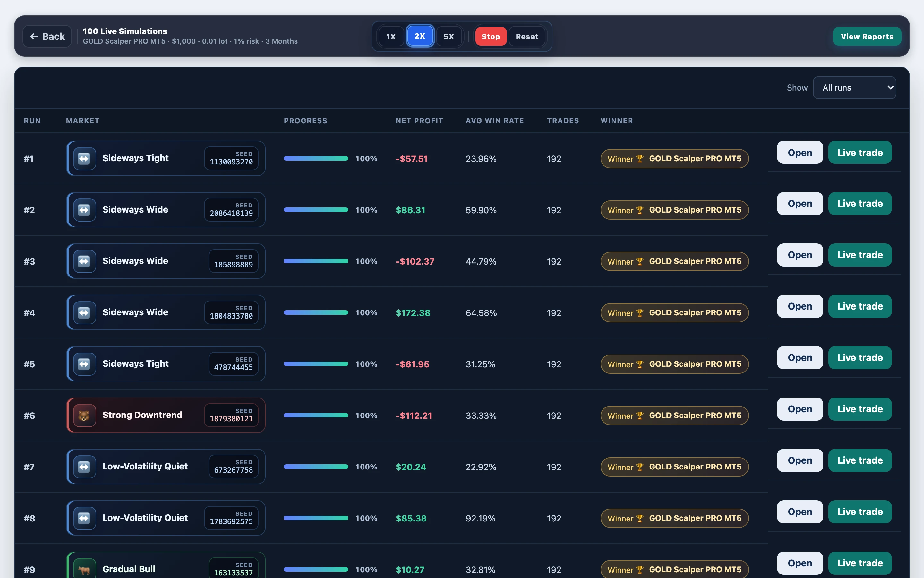Click the sideways arrows icon in run #1

coord(84,158)
